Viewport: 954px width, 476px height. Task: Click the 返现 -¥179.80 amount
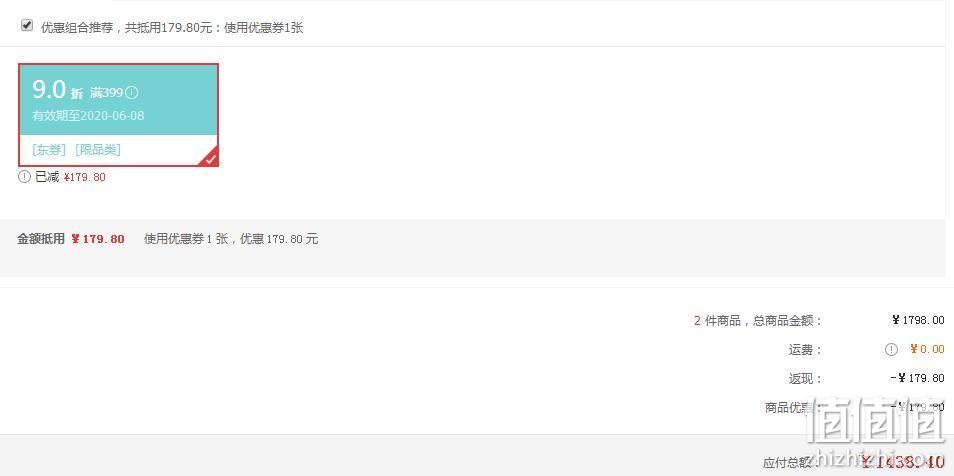[x=917, y=378]
